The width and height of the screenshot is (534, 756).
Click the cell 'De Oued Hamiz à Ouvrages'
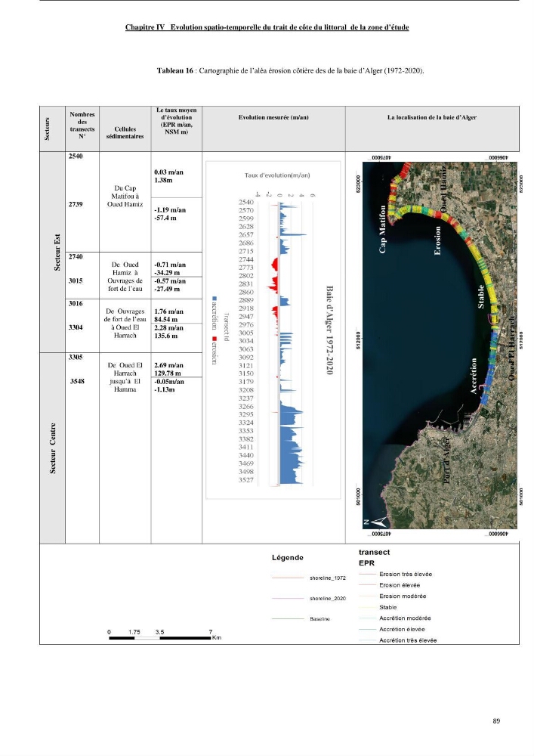pyautogui.click(x=125, y=277)
